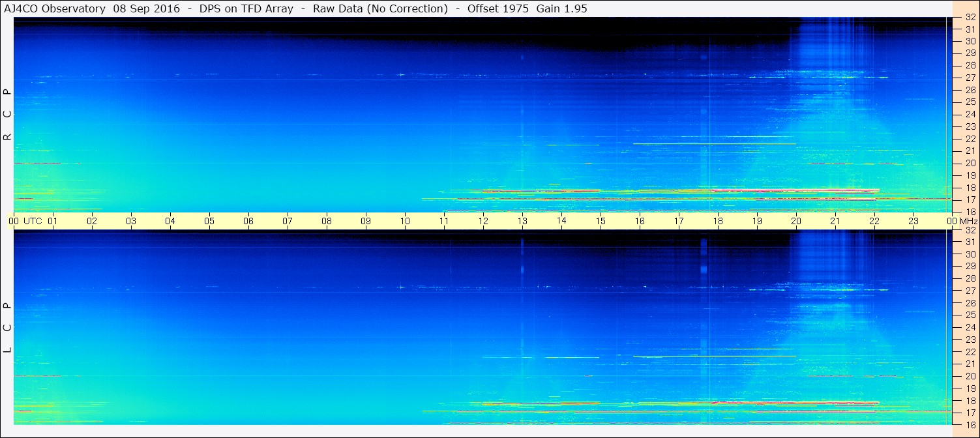Select 28 MHz tick in RCP panel
Image resolution: width=980 pixels, height=438 pixels.
(970, 65)
